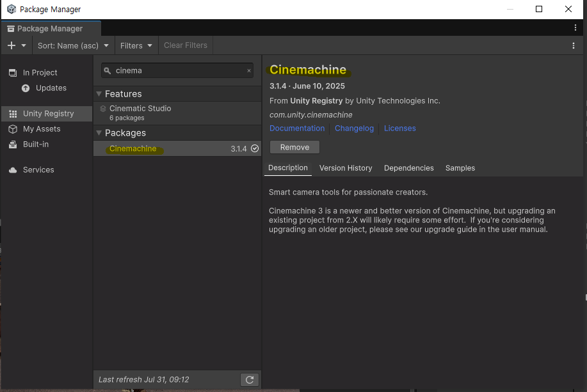Open the Documentation link
Viewport: 587px width, 392px height.
pos(297,129)
